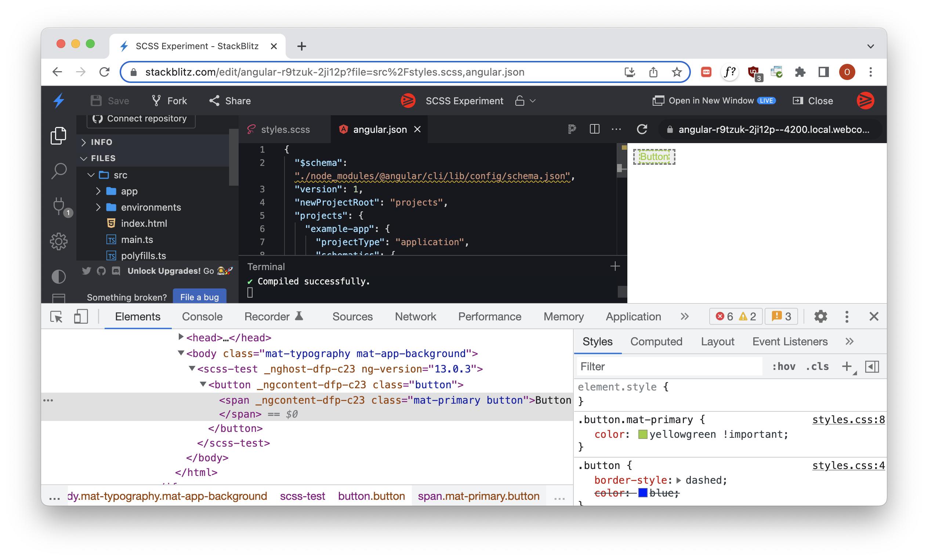The height and width of the screenshot is (560, 928).
Task: Toggle the .cls class editor
Action: [x=817, y=367]
